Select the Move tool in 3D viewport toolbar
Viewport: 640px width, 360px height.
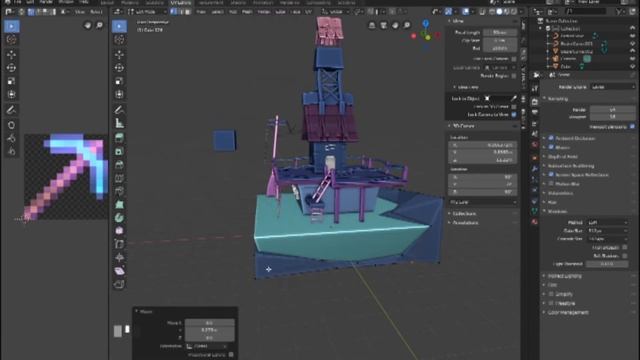[119, 54]
